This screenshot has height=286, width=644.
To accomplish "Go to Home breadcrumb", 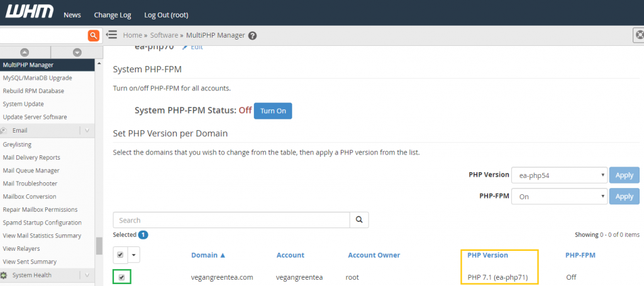I will tap(132, 35).
